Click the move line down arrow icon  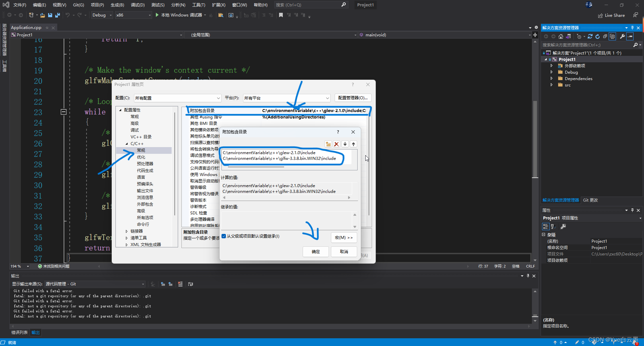[x=345, y=144]
